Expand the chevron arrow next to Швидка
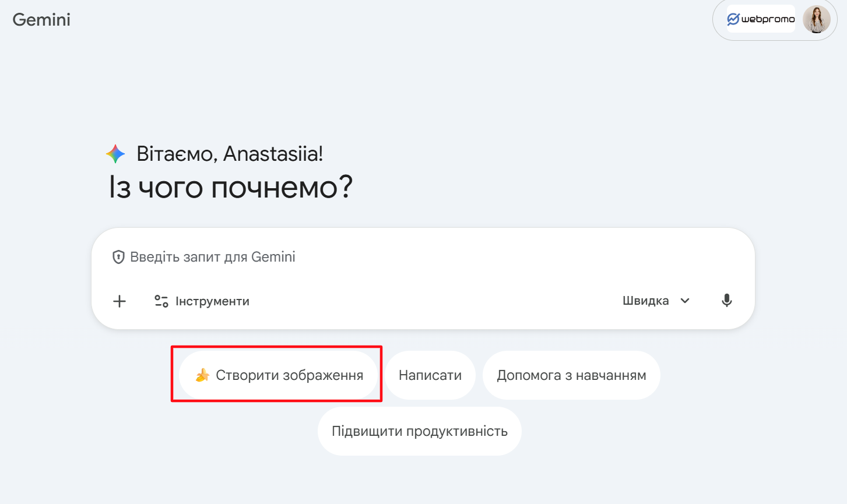This screenshot has height=504, width=847. pyautogui.click(x=686, y=301)
